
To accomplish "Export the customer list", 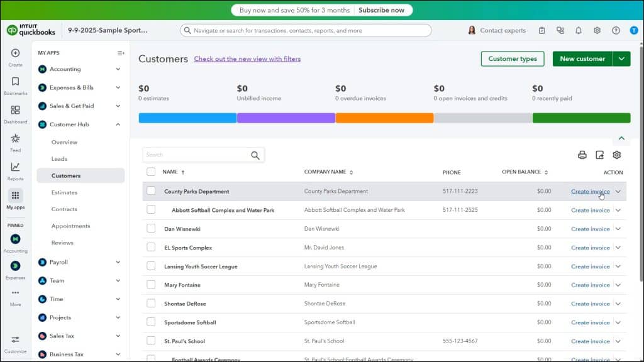I will [599, 155].
